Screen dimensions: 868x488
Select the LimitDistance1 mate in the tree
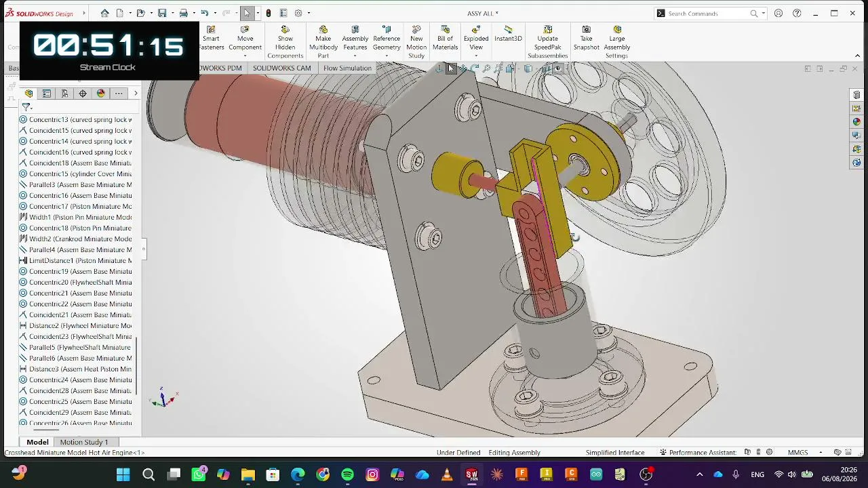pyautogui.click(x=75, y=260)
